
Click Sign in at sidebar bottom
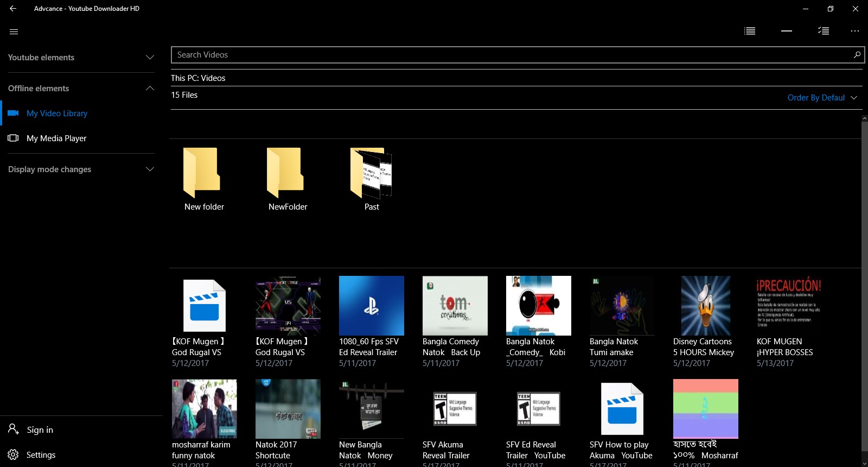coord(40,430)
